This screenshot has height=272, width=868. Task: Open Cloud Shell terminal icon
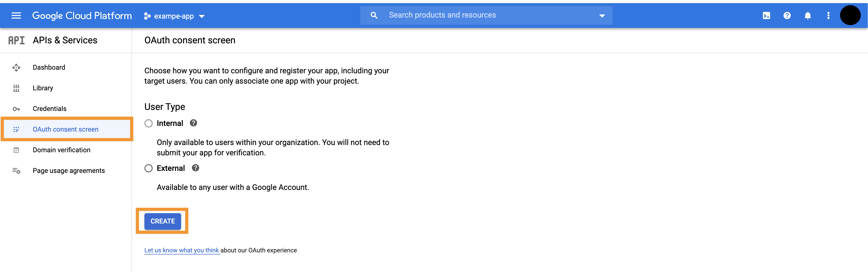[766, 15]
